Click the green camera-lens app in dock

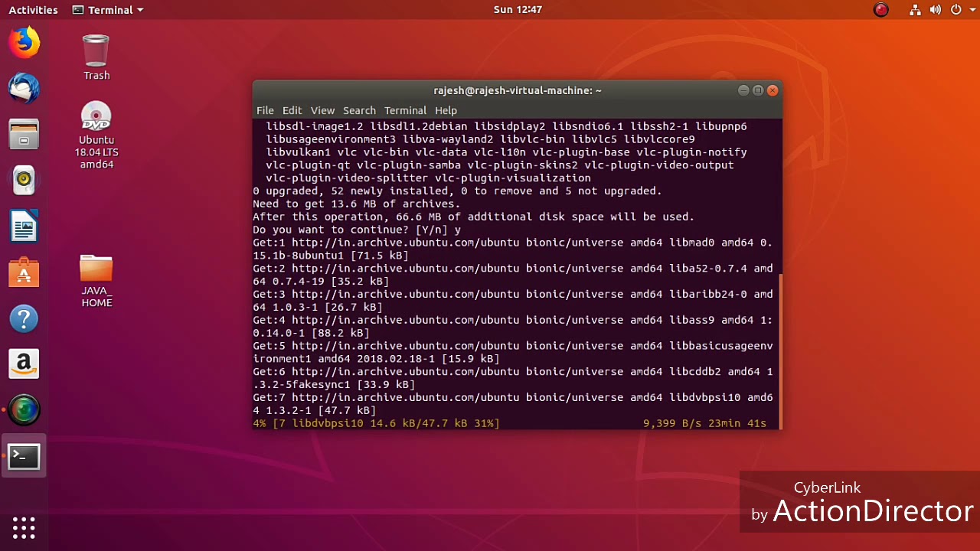24,410
